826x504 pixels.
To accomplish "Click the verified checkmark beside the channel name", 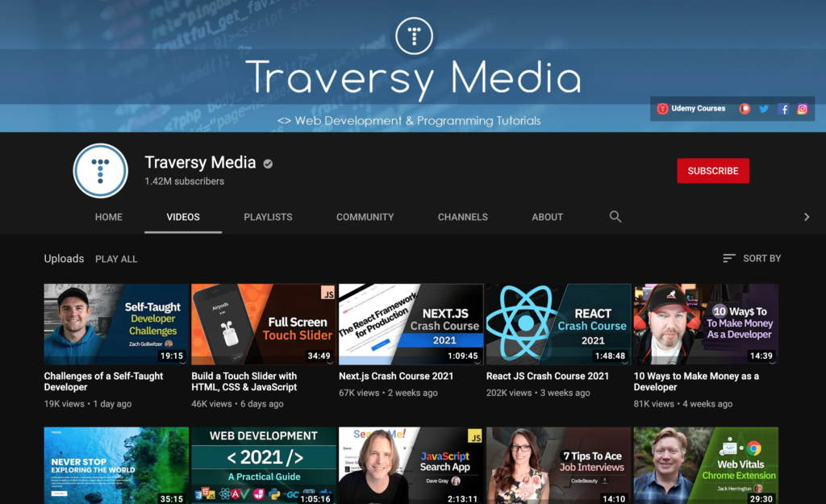I will pyautogui.click(x=268, y=163).
